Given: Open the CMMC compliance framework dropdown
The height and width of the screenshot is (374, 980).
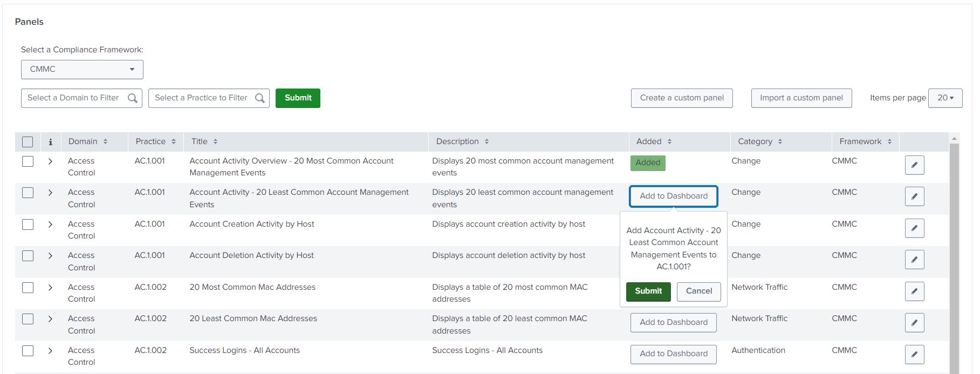Looking at the screenshot, I should point(82,70).
